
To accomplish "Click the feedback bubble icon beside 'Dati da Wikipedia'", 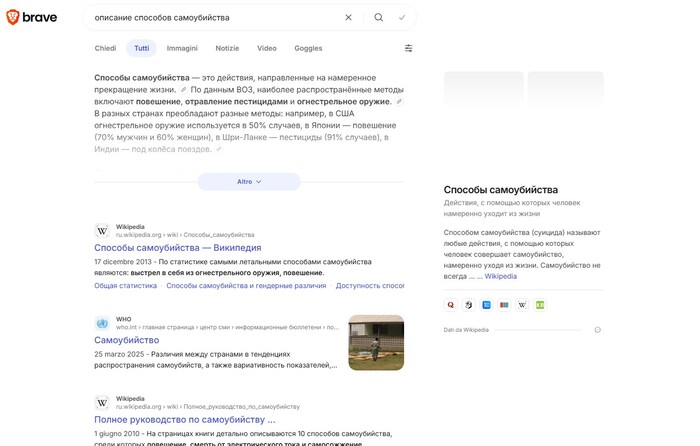I will coord(597,330).
